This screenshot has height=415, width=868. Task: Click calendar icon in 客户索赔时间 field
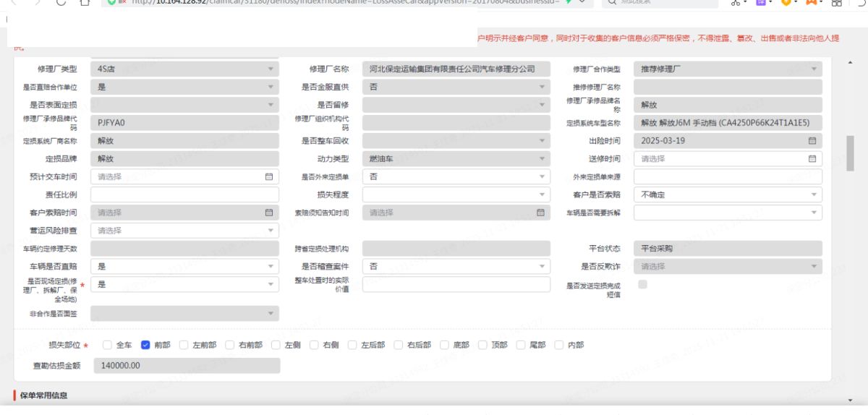click(268, 213)
